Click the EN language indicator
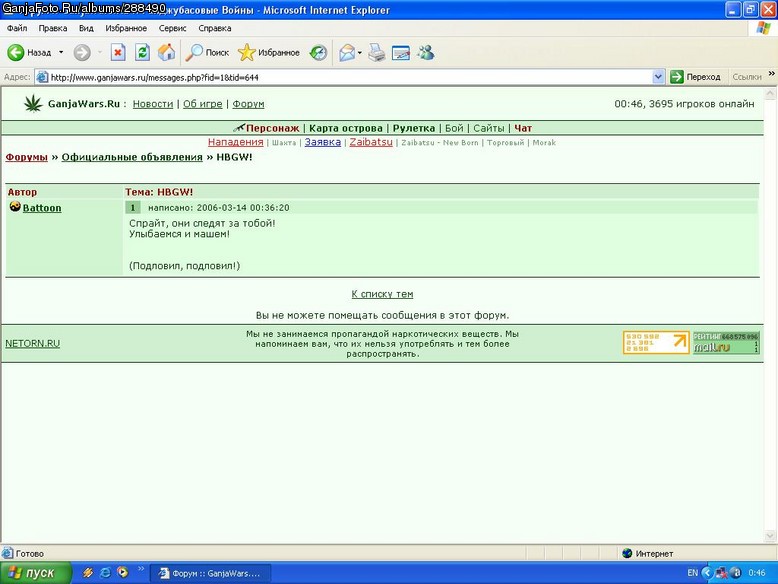Image resolution: width=778 pixels, height=584 pixels. [x=693, y=573]
